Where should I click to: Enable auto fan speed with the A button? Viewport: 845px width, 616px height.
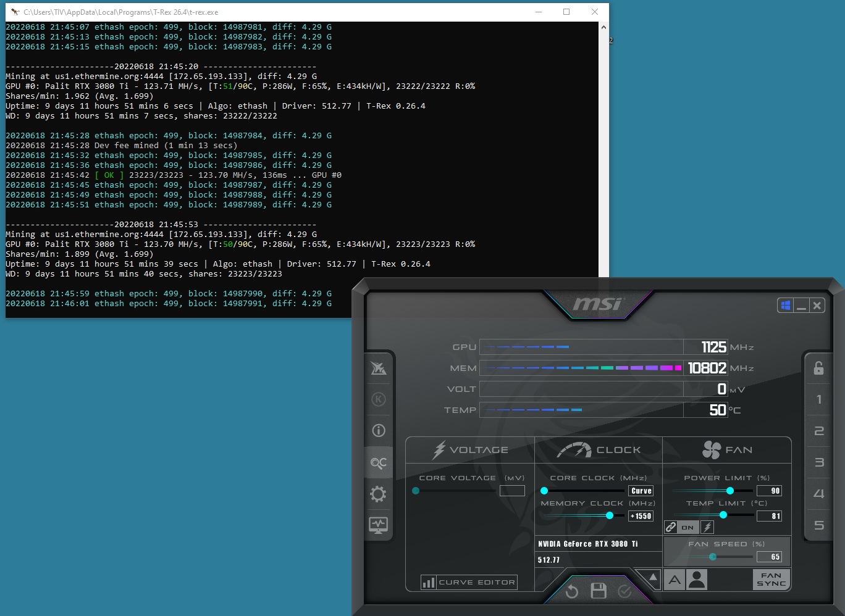pos(675,580)
